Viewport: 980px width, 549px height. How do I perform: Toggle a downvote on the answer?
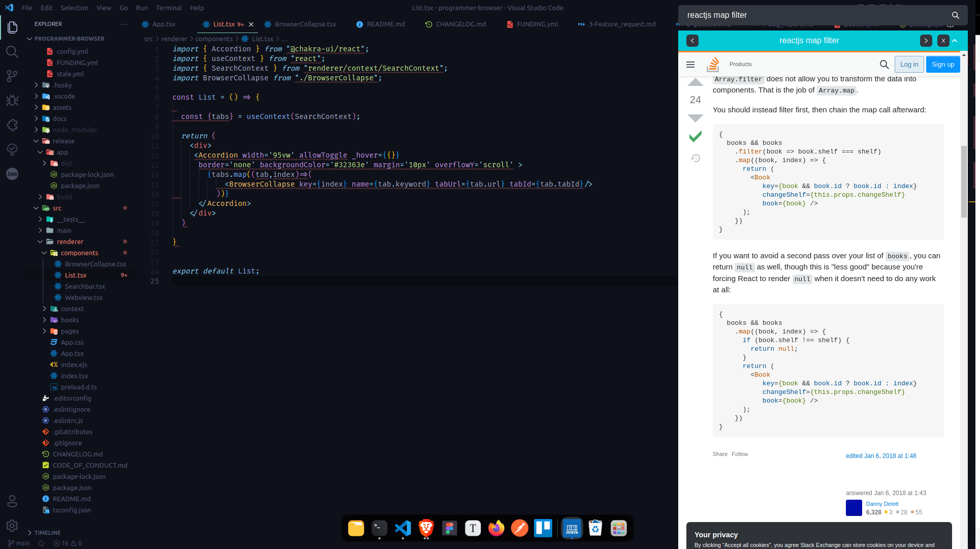[695, 118]
